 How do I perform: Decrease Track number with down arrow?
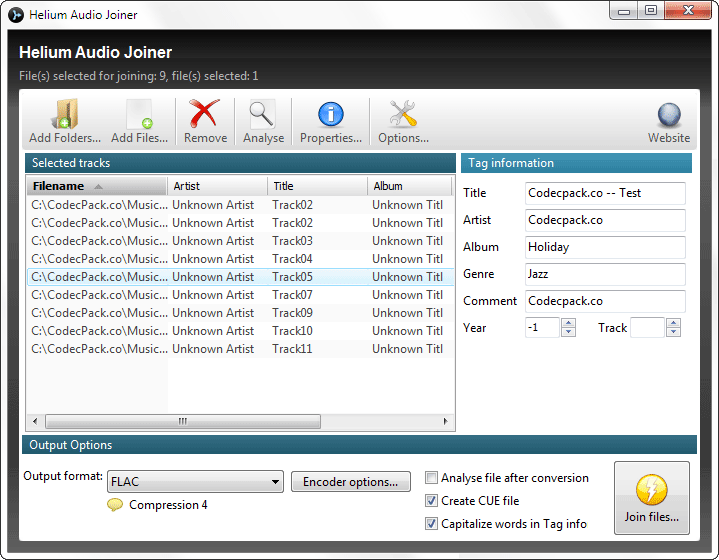(673, 332)
